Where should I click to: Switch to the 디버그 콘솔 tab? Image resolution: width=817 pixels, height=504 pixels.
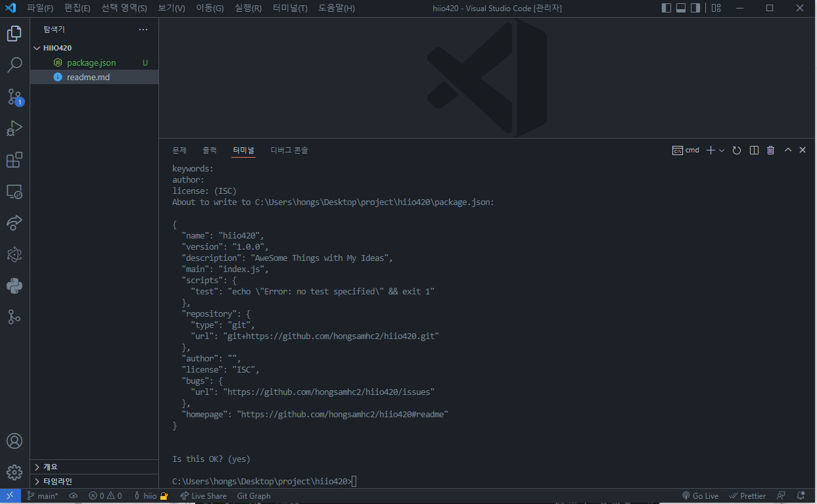[289, 150]
